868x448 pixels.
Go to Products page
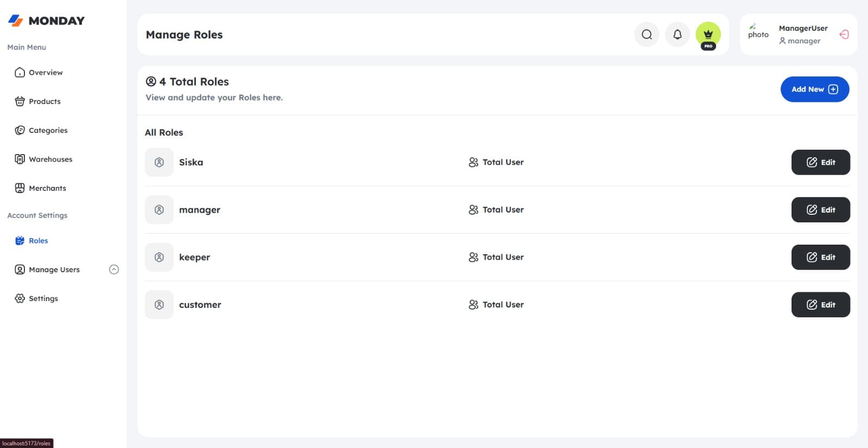(37, 101)
